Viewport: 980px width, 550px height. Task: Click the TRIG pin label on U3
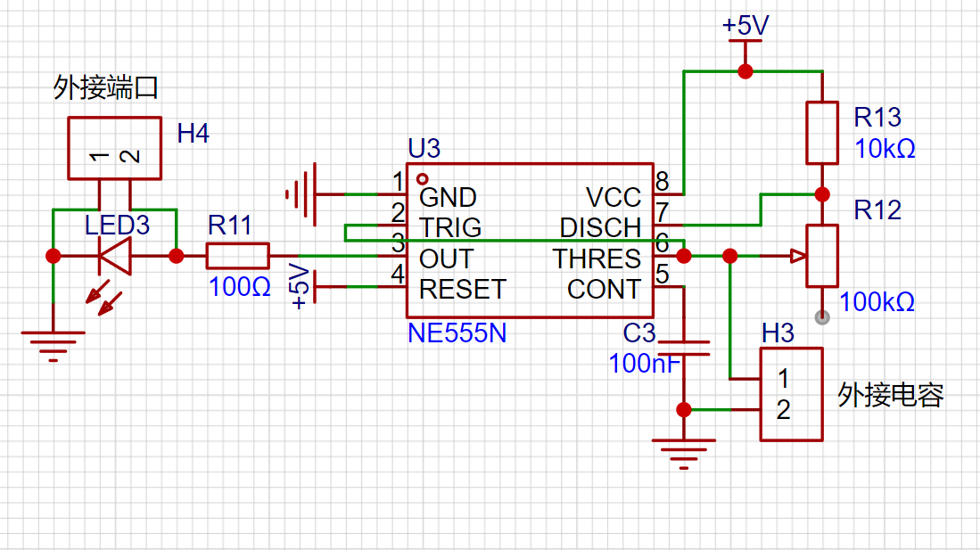pyautogui.click(x=450, y=228)
